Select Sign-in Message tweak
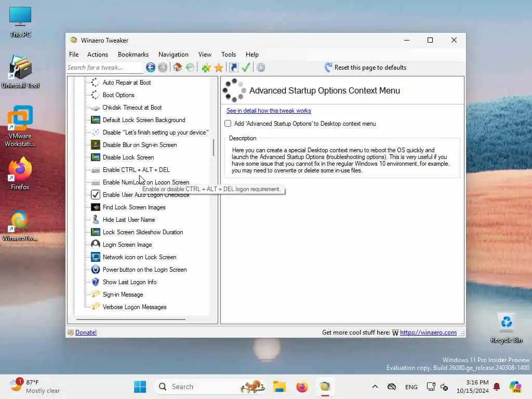Screen dimensions: 532x399 (123, 295)
